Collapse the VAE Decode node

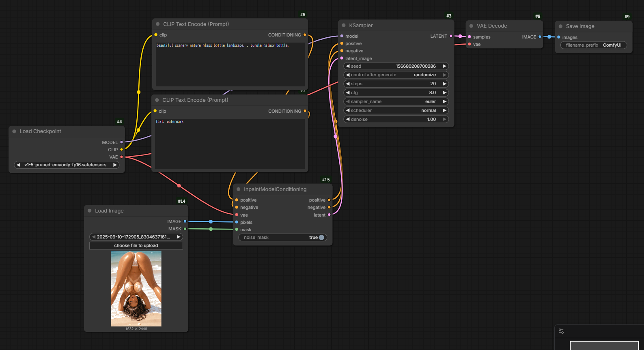(x=471, y=26)
